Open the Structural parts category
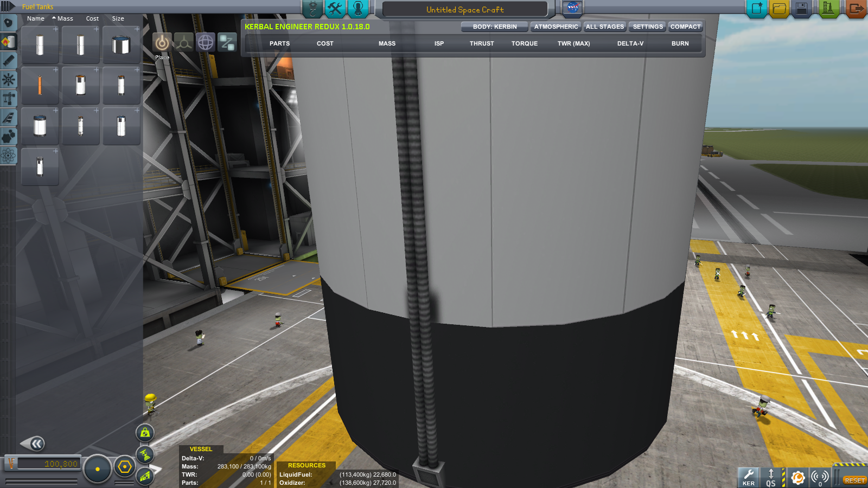This screenshot has height=488, width=868. click(8, 99)
